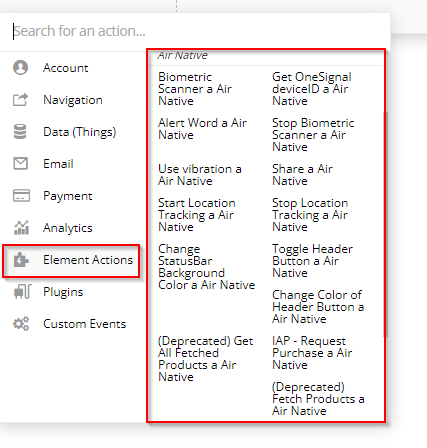
Task: Click the Plugins icon
Action: [22, 292]
